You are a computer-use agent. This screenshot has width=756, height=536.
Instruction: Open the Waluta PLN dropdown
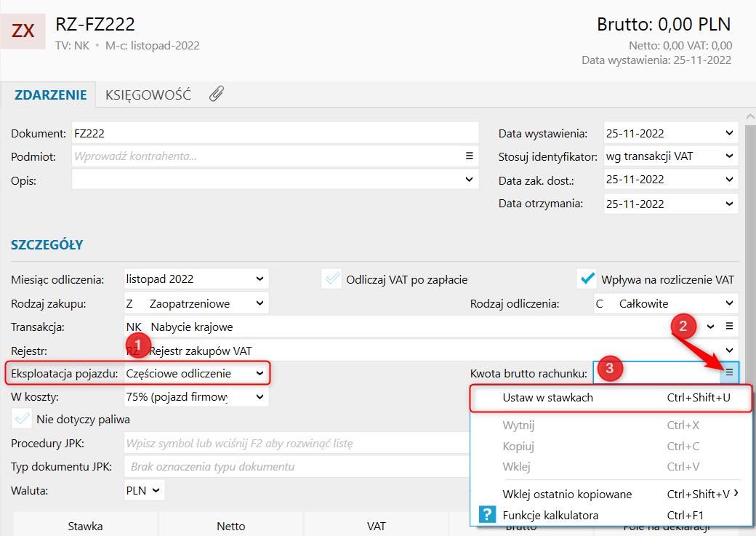point(155,490)
